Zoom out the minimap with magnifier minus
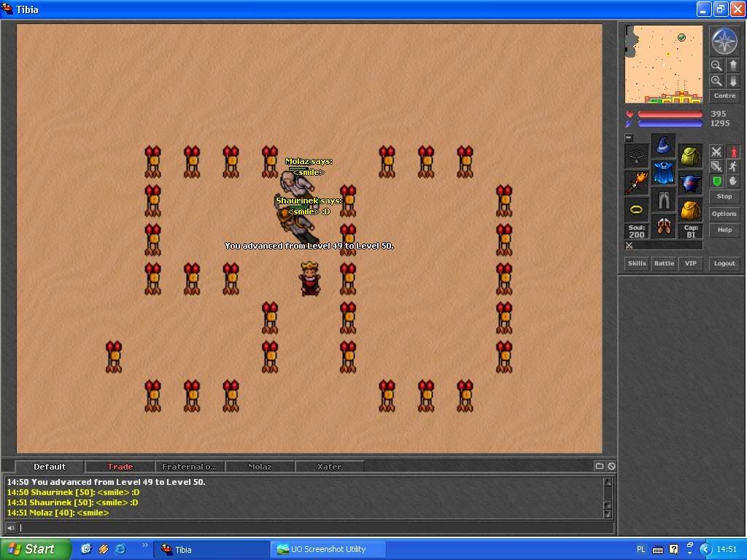 pyautogui.click(x=716, y=65)
